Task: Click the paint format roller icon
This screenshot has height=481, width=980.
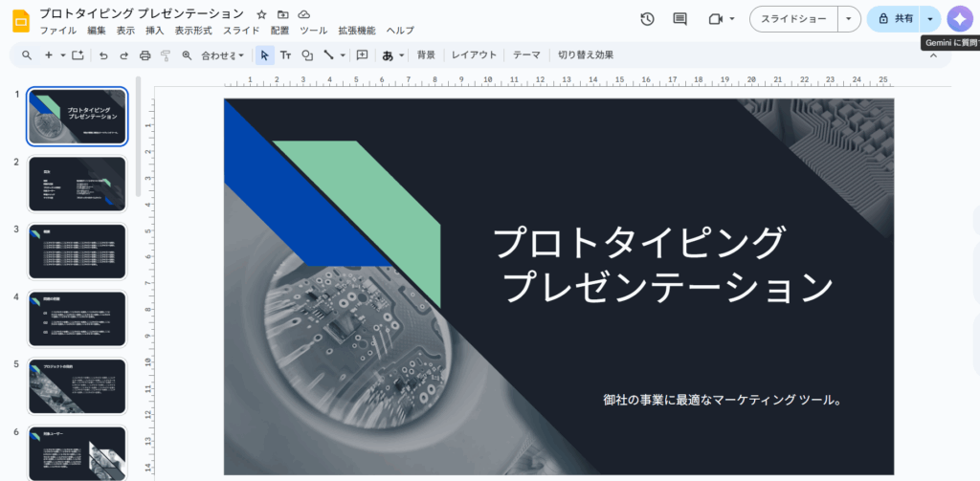Action: tap(166, 55)
